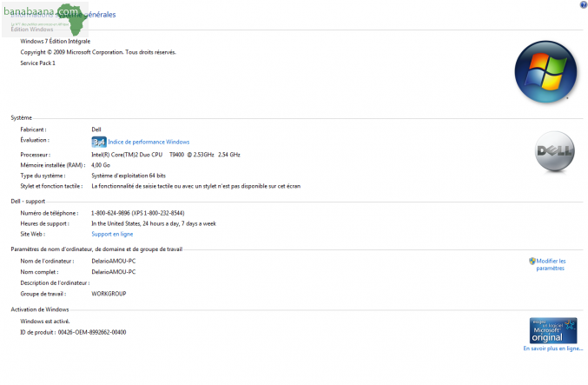588x385 pixels.
Task: Click the Évaluation label
Action: pyautogui.click(x=35, y=140)
